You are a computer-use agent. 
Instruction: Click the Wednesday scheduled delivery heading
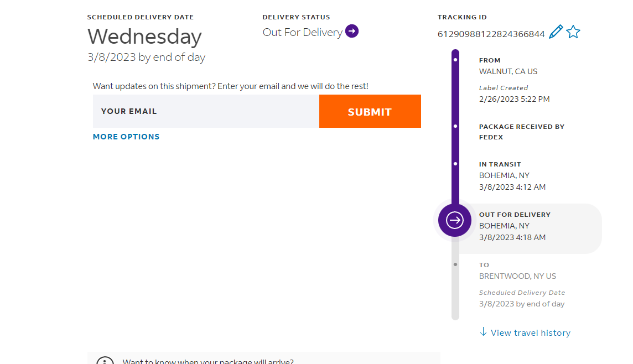pos(144,37)
